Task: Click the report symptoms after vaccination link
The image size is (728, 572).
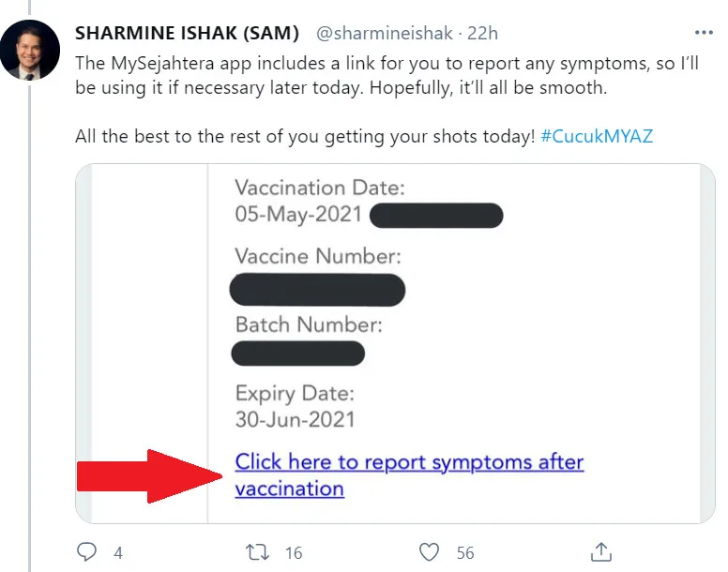Action: click(409, 463)
